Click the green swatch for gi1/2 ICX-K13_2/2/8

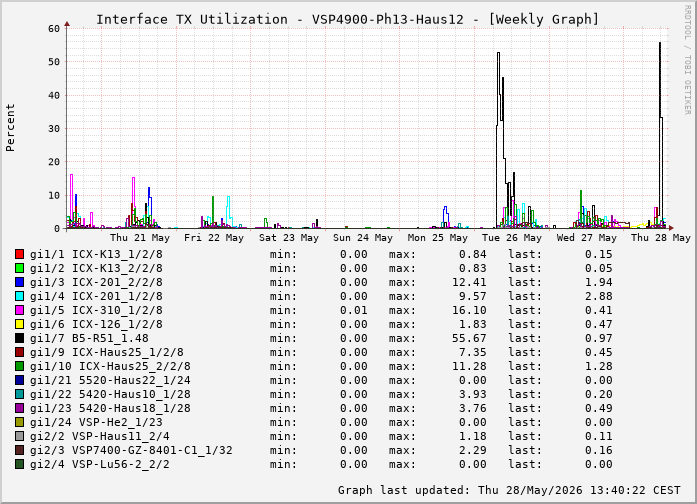click(x=19, y=268)
